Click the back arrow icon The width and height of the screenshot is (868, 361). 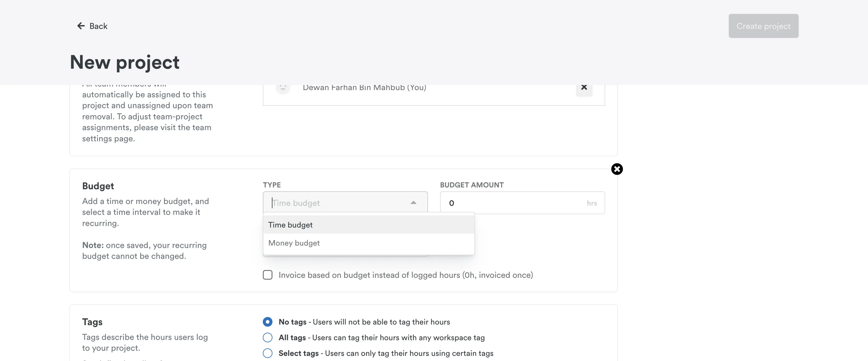(80, 26)
